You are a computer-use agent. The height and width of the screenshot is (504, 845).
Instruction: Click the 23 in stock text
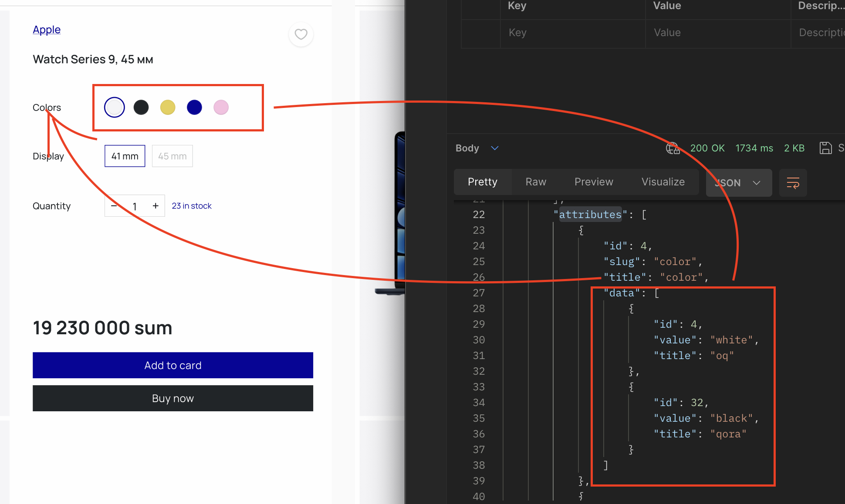pos(192,206)
